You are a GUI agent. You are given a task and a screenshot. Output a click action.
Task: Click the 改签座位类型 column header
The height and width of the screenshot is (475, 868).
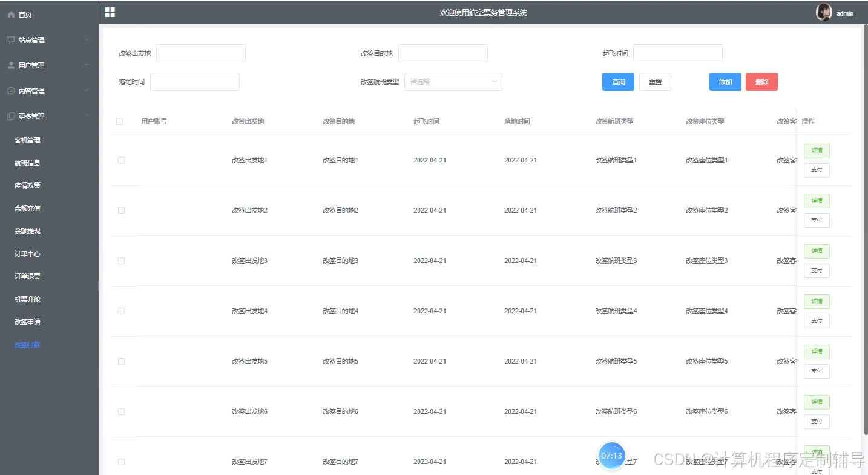pos(705,121)
